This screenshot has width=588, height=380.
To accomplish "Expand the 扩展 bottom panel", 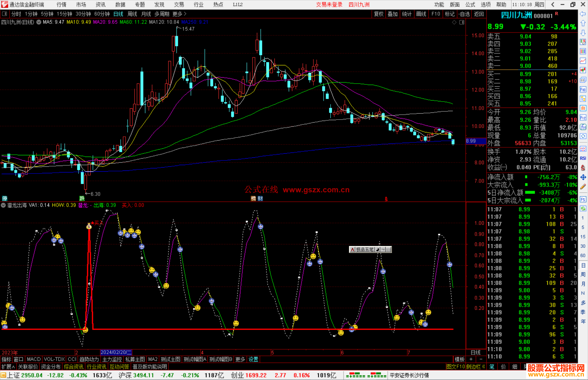I will pyautogui.click(x=8, y=367).
